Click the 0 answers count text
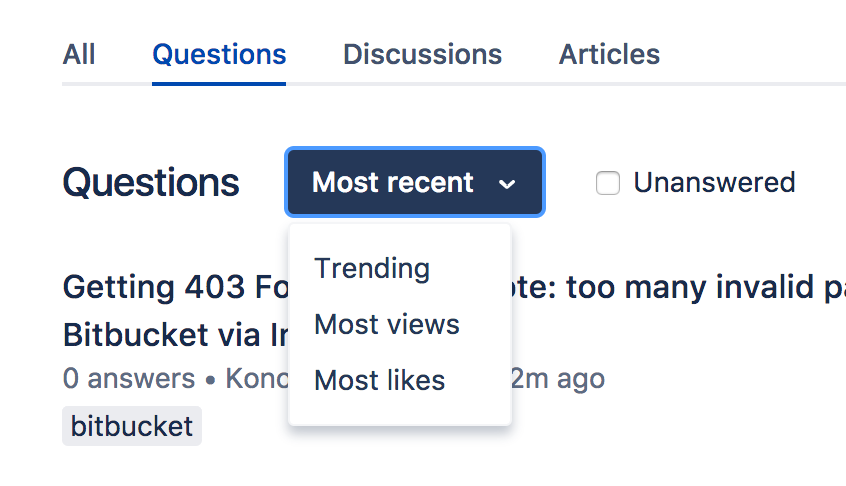 pyautogui.click(x=129, y=378)
